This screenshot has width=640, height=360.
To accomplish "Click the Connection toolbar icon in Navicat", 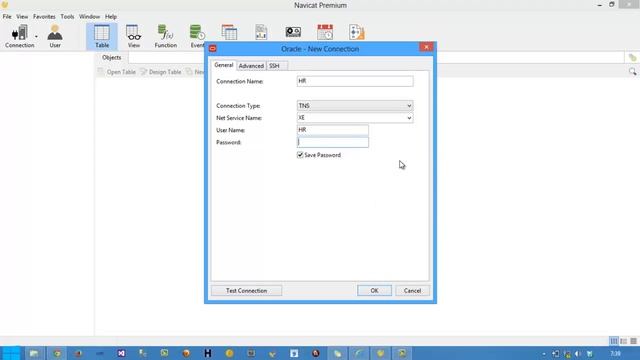I will [x=20, y=36].
